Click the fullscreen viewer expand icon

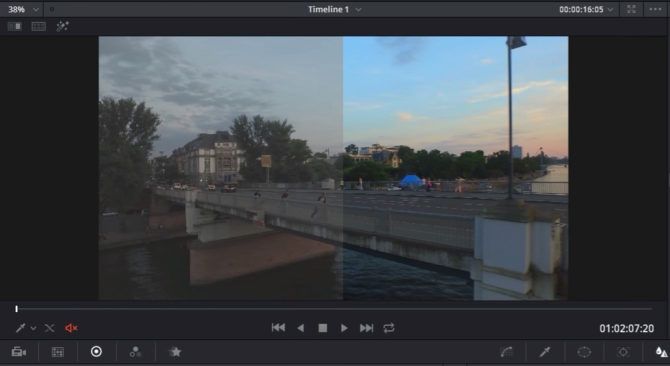[x=632, y=9]
